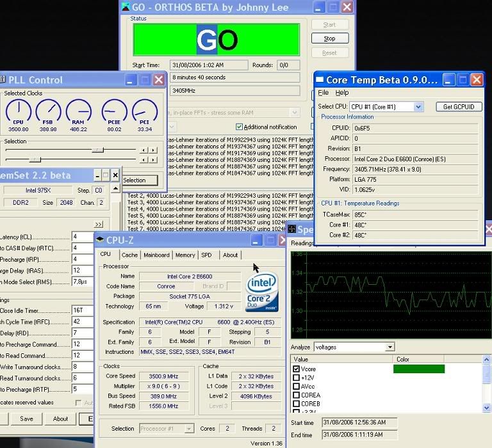This screenshot has height=448, width=492.
Task: Enable the COREA voltage checkbox
Action: [296, 395]
